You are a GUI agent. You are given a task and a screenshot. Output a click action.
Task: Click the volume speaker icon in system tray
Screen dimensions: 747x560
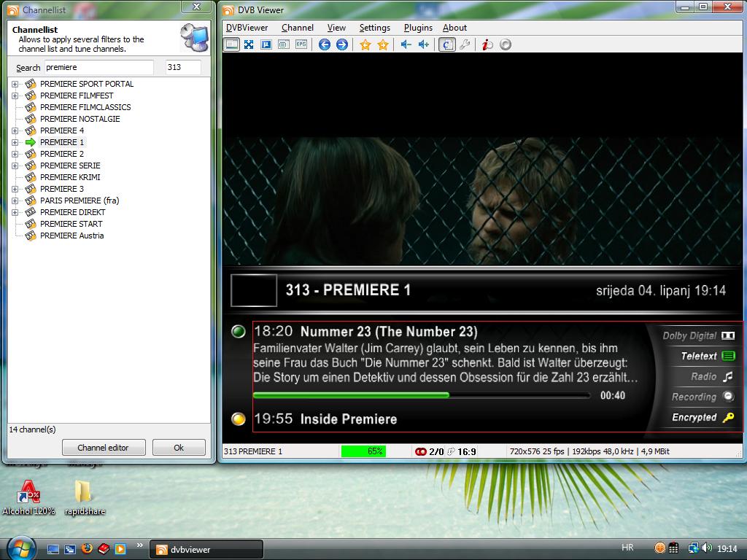point(707,548)
